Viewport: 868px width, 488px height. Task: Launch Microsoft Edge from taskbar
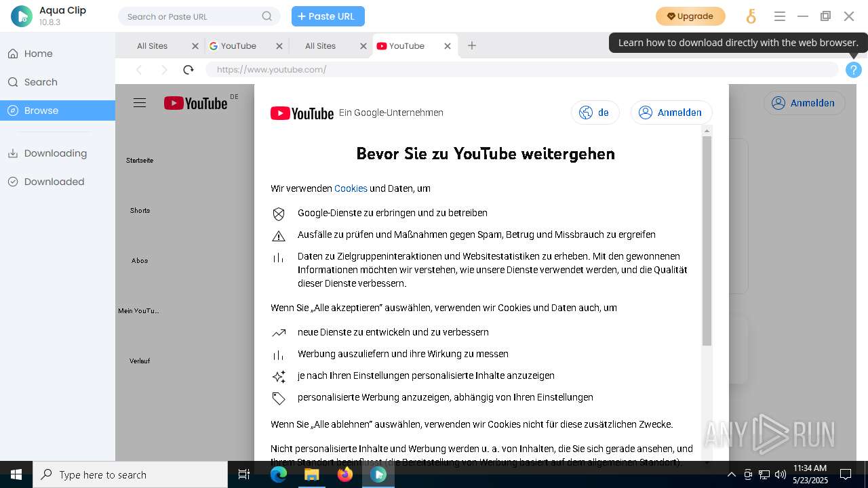(279, 474)
